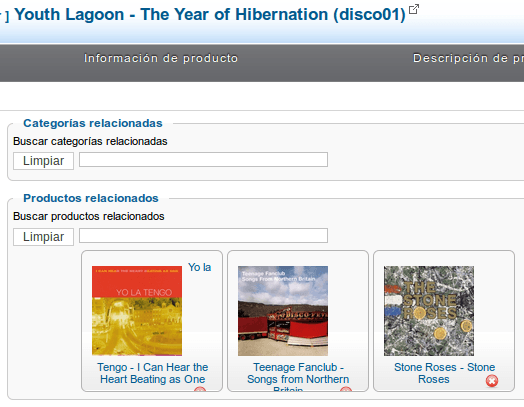The width and height of the screenshot is (524, 407).
Task: Select the Teenage Fanclub album cover
Action: (x=283, y=311)
